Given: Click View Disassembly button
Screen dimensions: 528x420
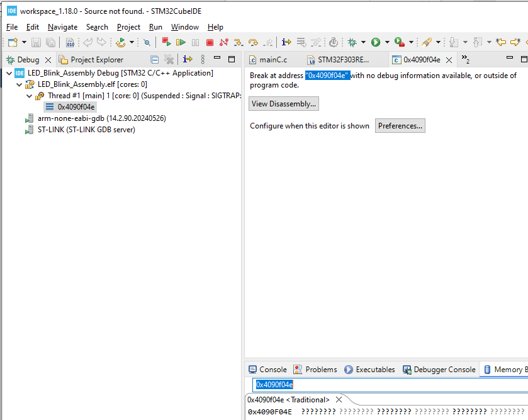Looking at the screenshot, I should pos(284,104).
